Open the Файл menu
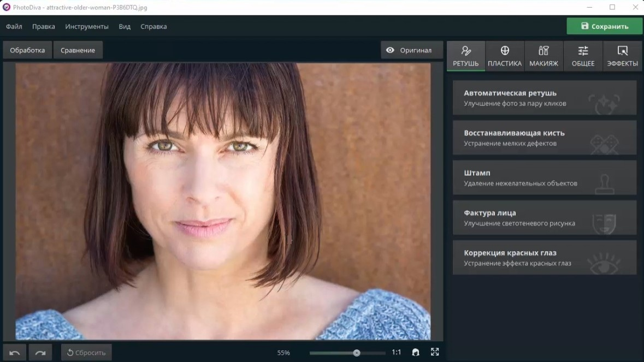This screenshot has width=644, height=362. [14, 26]
